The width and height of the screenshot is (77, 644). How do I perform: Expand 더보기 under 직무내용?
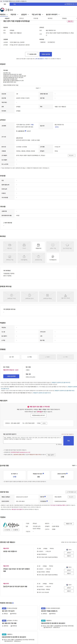[38, 88]
